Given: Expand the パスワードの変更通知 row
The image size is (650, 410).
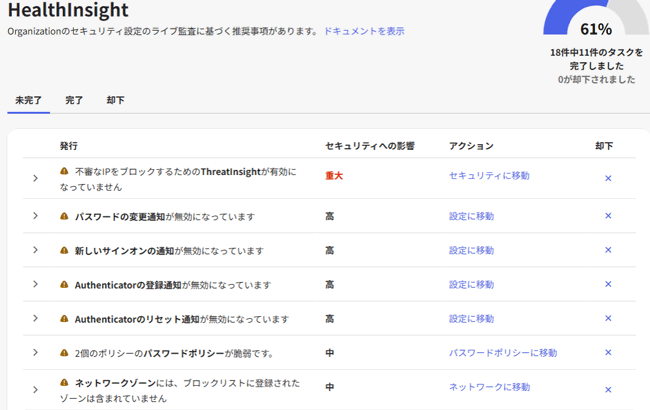Looking at the screenshot, I should coord(35,216).
